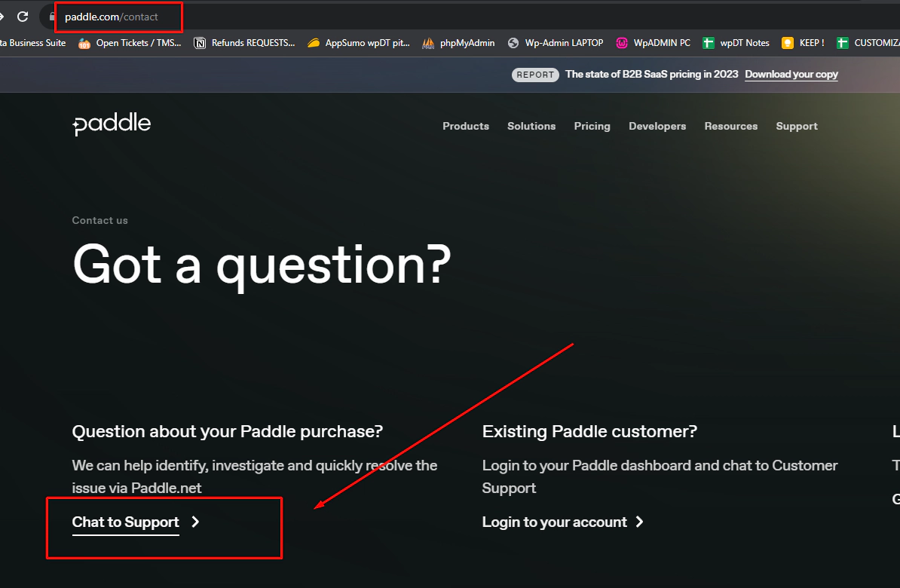Open the AppSumo wpDT bookmark icon

(x=314, y=43)
